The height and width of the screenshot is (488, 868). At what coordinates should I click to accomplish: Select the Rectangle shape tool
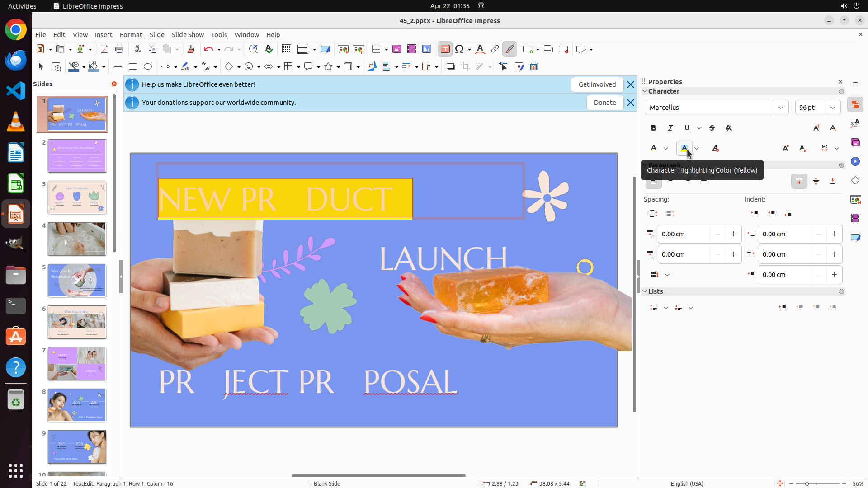pos(133,67)
